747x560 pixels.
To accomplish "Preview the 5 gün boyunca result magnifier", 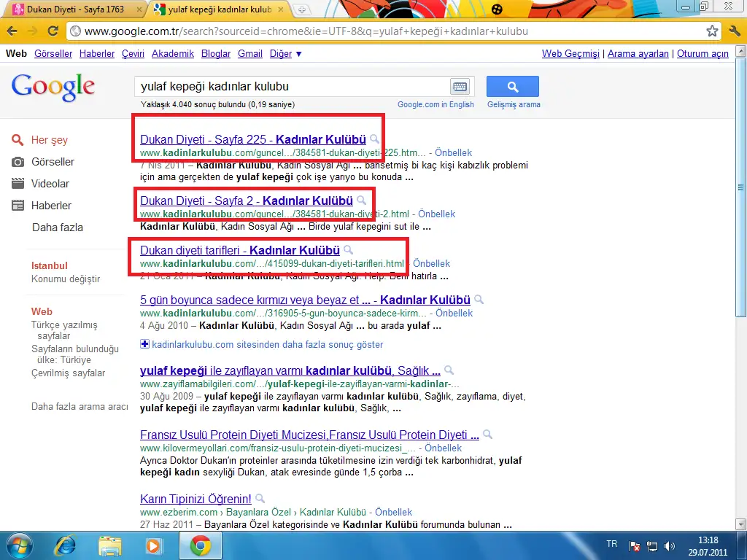I will (479, 300).
